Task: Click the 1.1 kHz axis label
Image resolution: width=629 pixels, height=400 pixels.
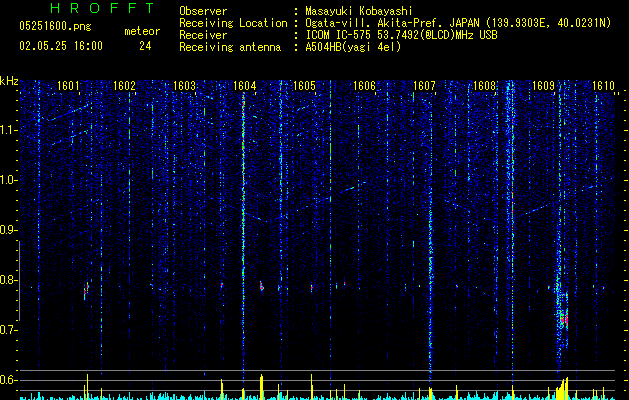Action: click(8, 130)
